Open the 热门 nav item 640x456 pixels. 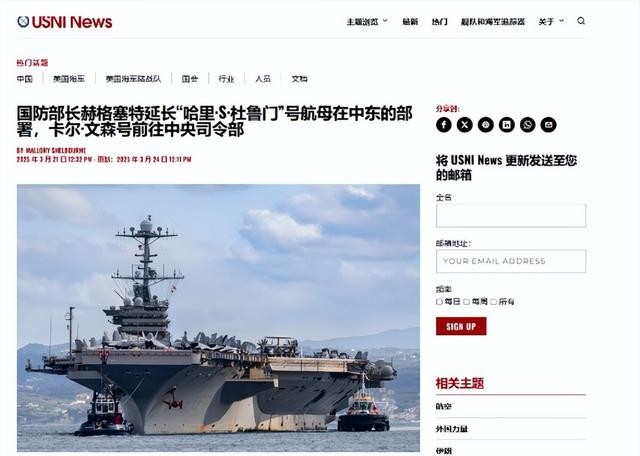pyautogui.click(x=440, y=22)
